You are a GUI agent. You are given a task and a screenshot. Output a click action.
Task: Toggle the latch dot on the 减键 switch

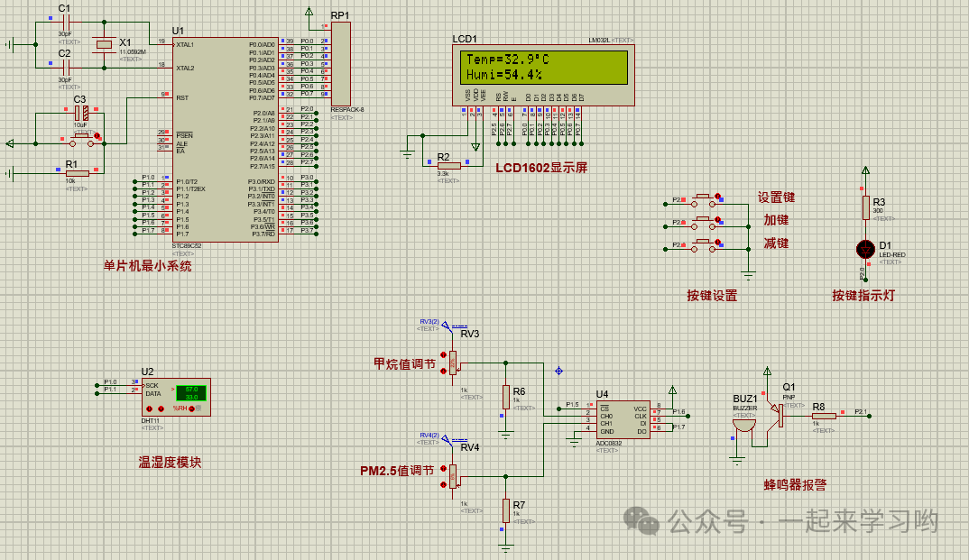(x=717, y=242)
